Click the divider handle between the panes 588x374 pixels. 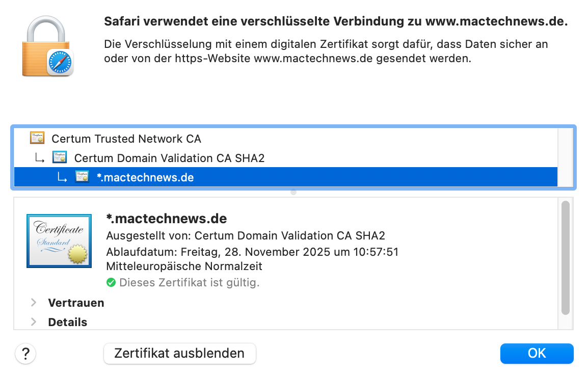293,192
